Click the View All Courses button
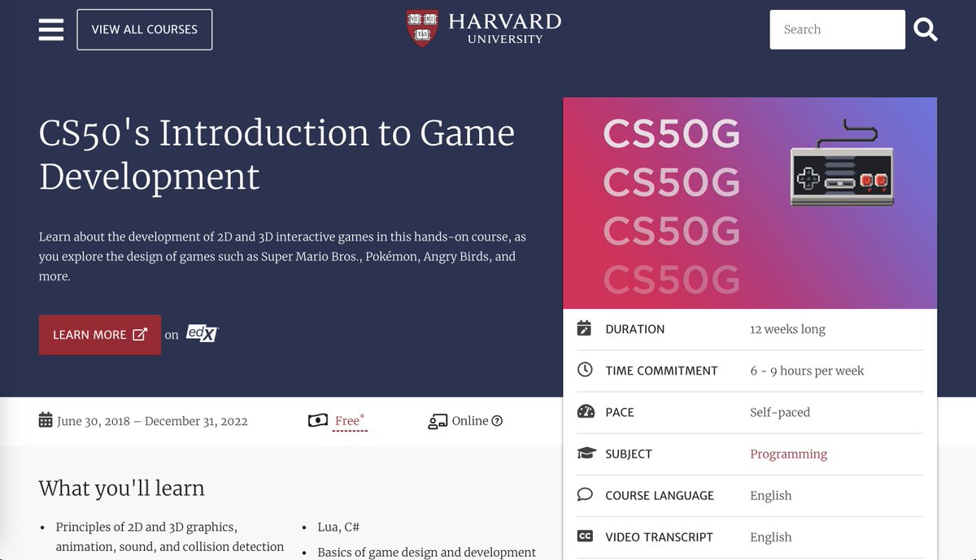 point(145,29)
